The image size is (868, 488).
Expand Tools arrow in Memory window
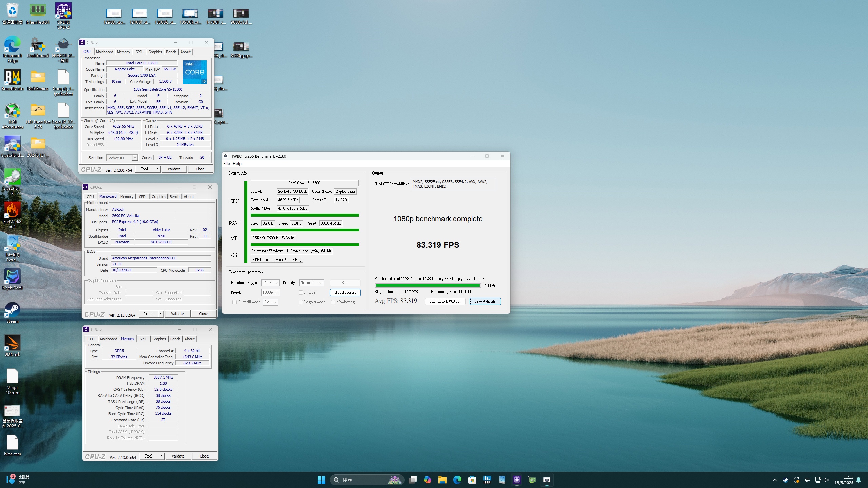pos(161,456)
